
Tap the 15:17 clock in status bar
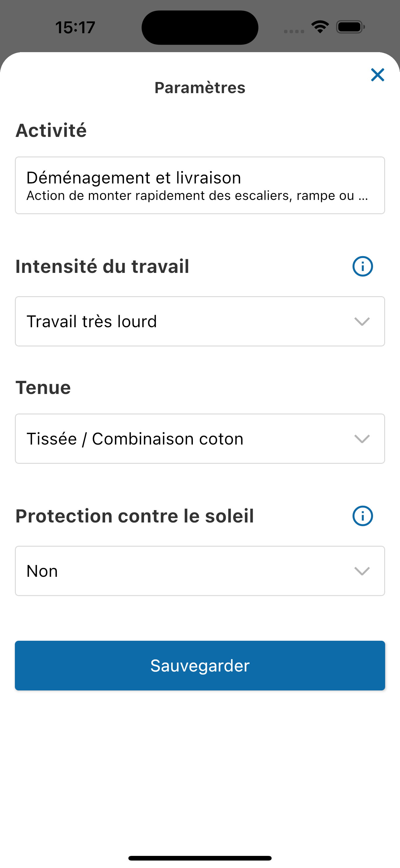[x=75, y=27]
